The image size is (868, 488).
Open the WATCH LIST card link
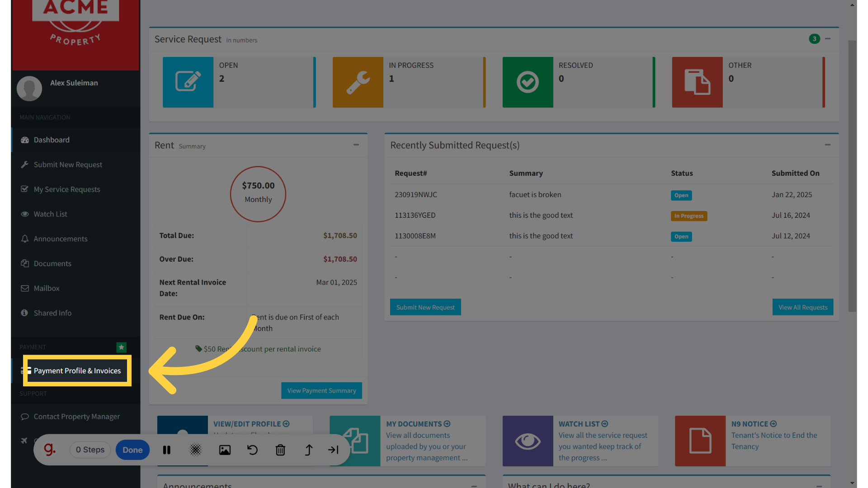pyautogui.click(x=583, y=424)
